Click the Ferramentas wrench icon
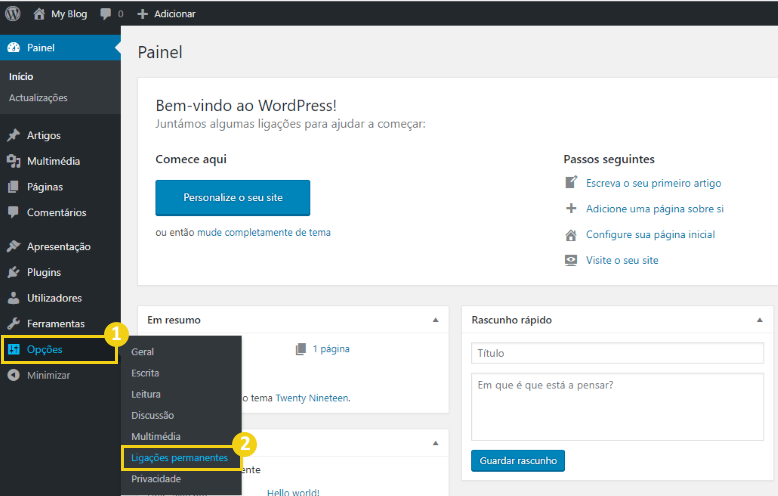 click(x=14, y=324)
